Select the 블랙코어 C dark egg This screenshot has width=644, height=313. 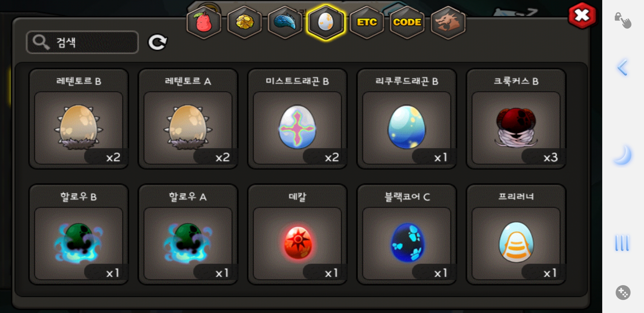click(x=407, y=234)
